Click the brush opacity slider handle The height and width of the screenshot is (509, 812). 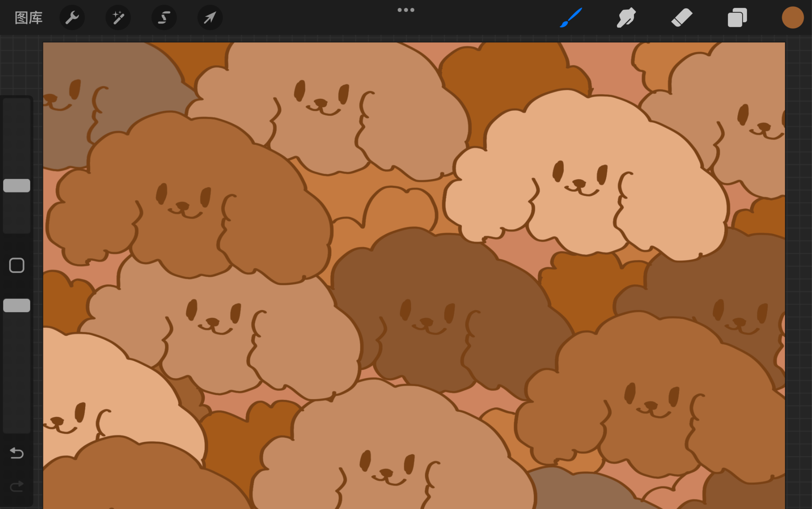(17, 305)
